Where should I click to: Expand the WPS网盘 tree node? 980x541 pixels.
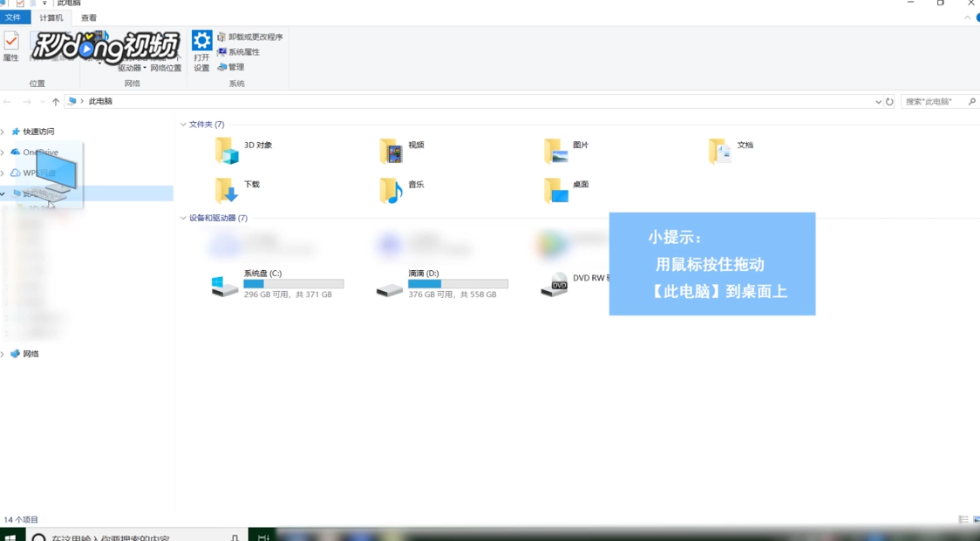tap(3, 173)
